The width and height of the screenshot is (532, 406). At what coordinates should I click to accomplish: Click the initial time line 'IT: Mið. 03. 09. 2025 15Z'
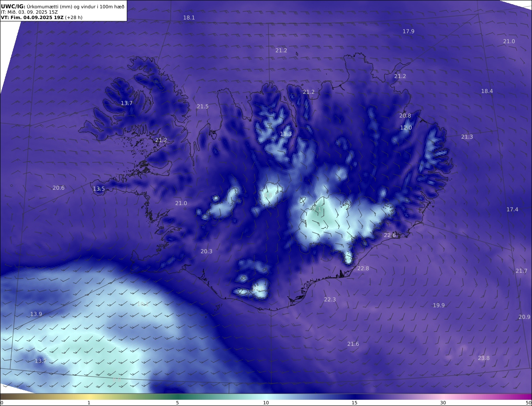click(29, 12)
